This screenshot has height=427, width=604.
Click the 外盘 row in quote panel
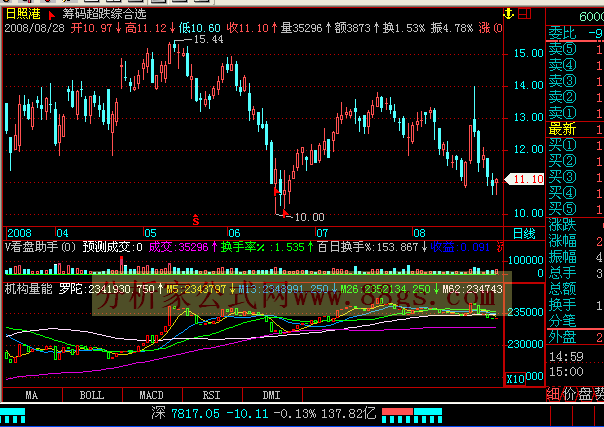click(576, 337)
